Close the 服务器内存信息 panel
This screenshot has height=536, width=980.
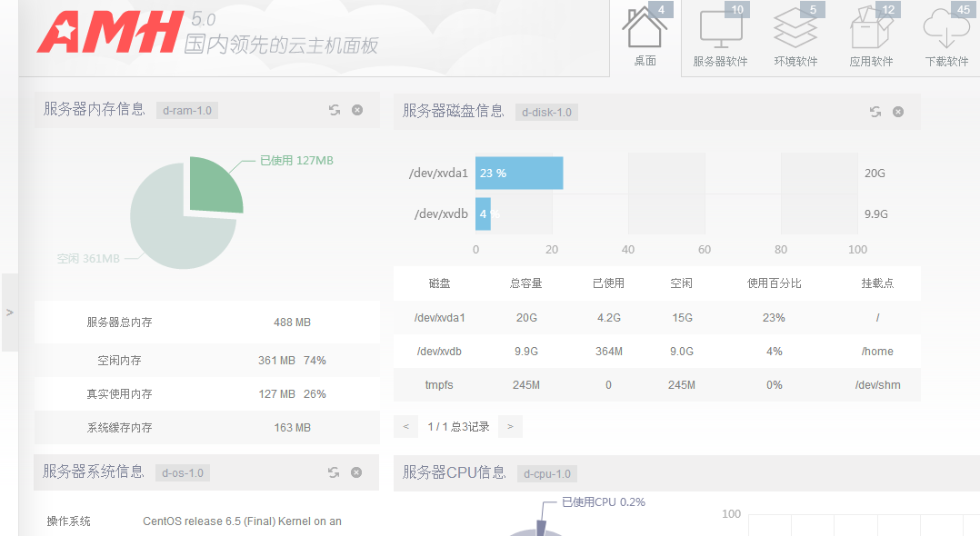[x=357, y=110]
